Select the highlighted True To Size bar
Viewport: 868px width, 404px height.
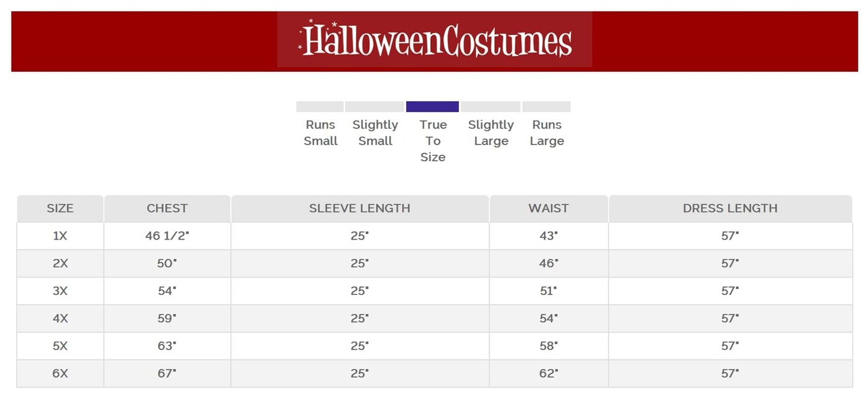(432, 107)
